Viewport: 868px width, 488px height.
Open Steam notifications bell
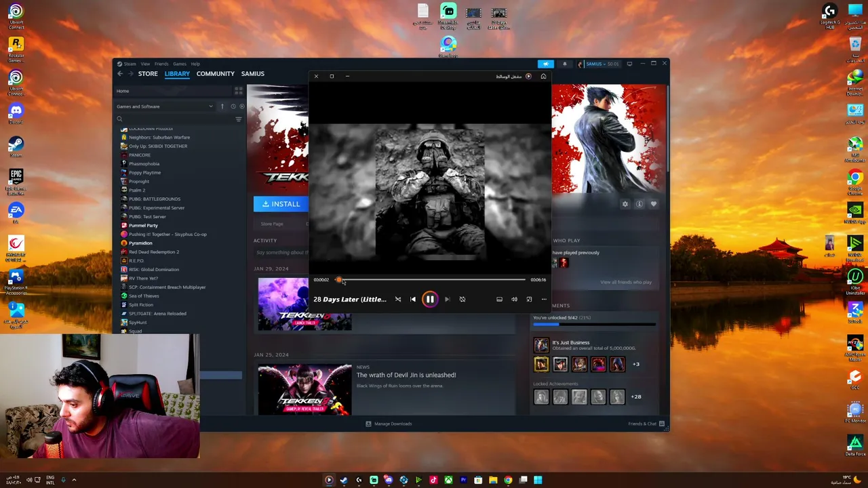pos(564,64)
